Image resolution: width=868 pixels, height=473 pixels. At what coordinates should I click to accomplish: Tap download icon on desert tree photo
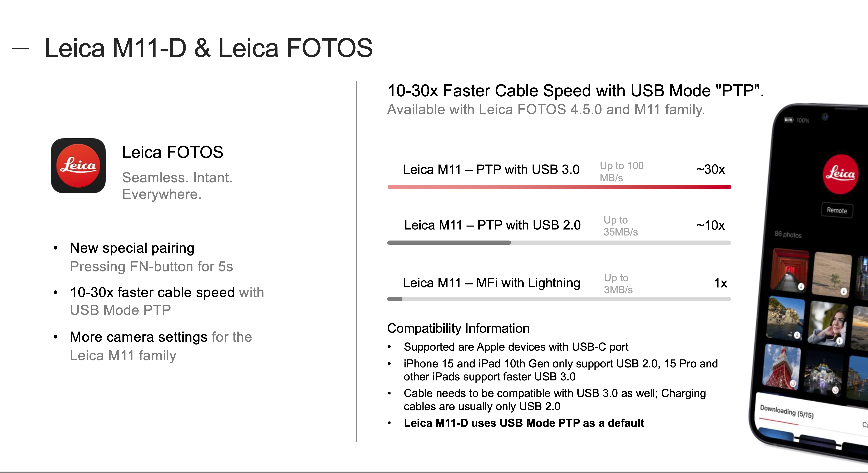pos(843,291)
